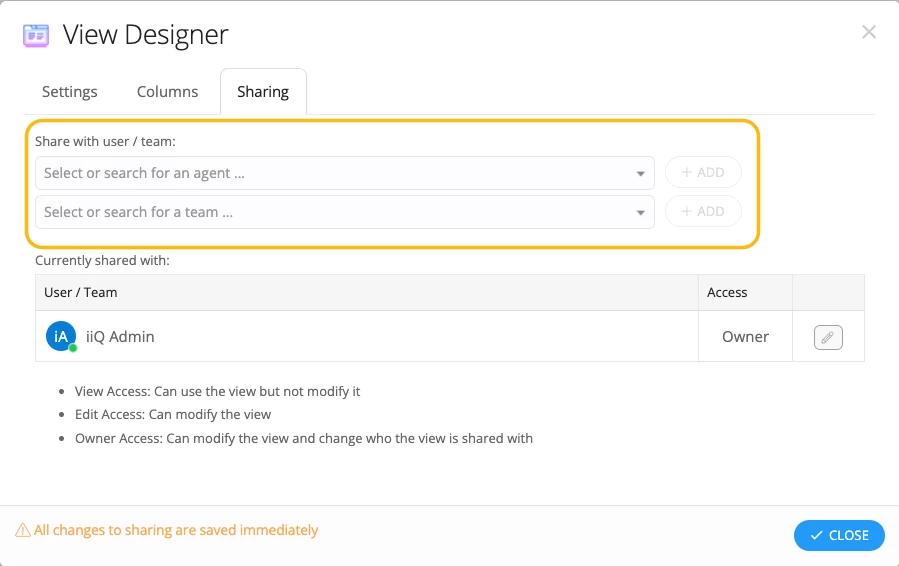Expand the agent dropdown arrow

640,174
